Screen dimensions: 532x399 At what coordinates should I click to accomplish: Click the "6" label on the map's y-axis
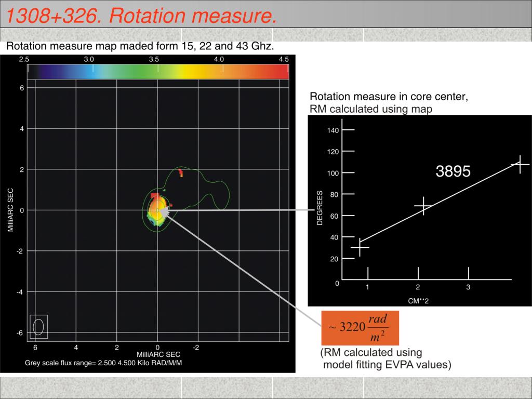coord(22,88)
